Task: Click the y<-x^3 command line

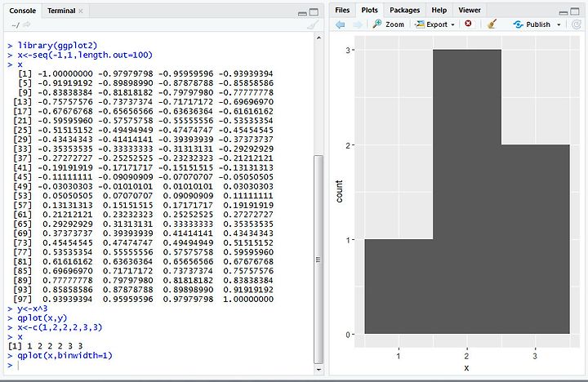Action: [32, 309]
